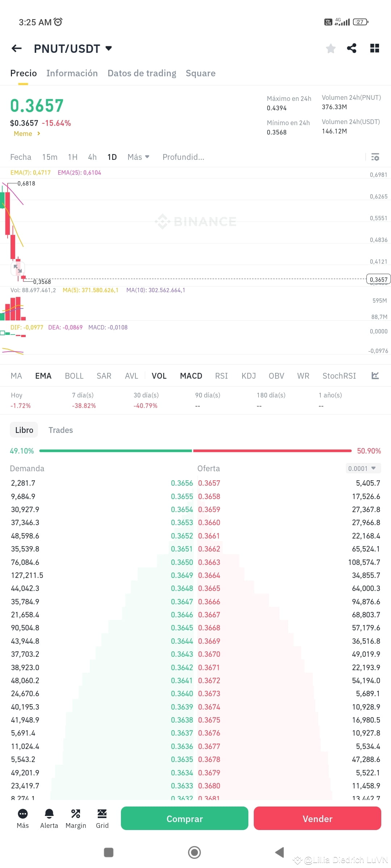
Task: Select the 1D timeframe
Action: coord(112,157)
